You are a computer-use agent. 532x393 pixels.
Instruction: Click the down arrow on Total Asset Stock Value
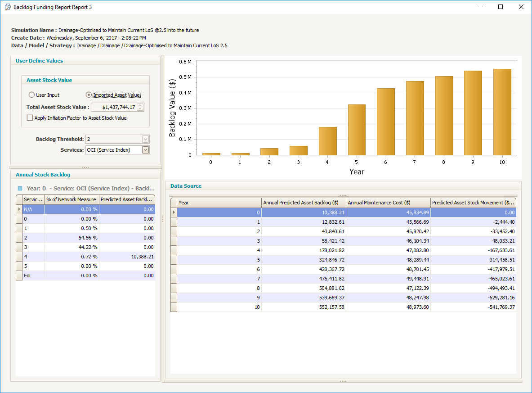pos(140,108)
